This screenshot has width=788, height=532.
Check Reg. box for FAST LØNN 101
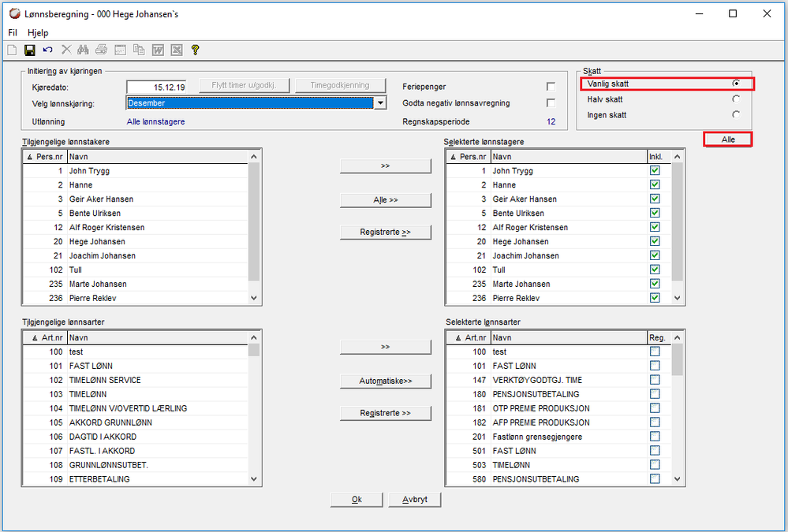pyautogui.click(x=655, y=366)
